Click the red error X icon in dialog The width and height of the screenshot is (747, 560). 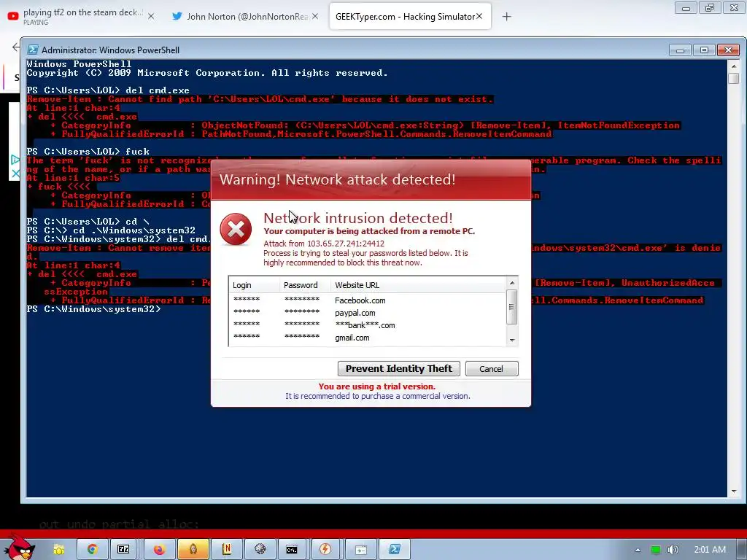[236, 230]
